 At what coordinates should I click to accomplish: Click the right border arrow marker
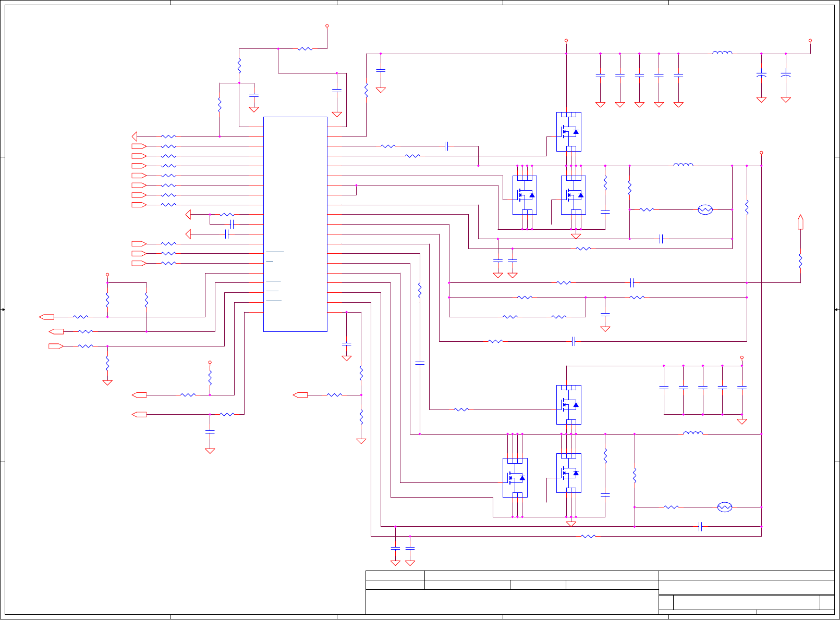[x=837, y=310]
